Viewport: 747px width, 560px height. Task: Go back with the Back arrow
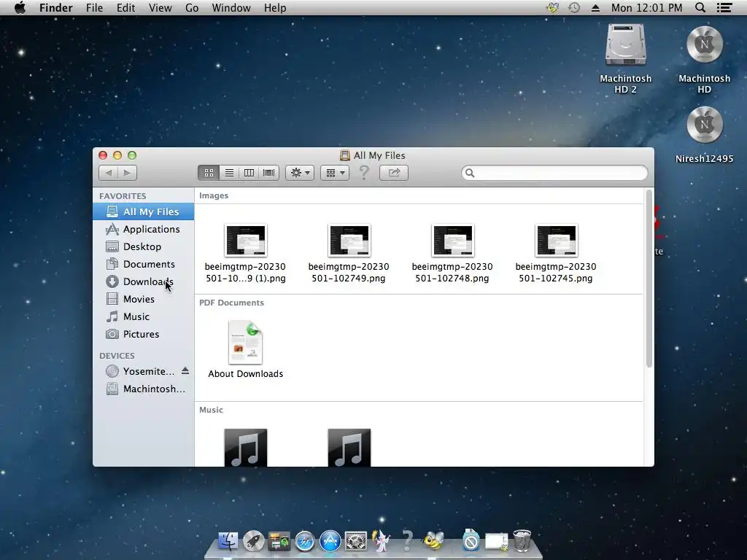pos(109,173)
